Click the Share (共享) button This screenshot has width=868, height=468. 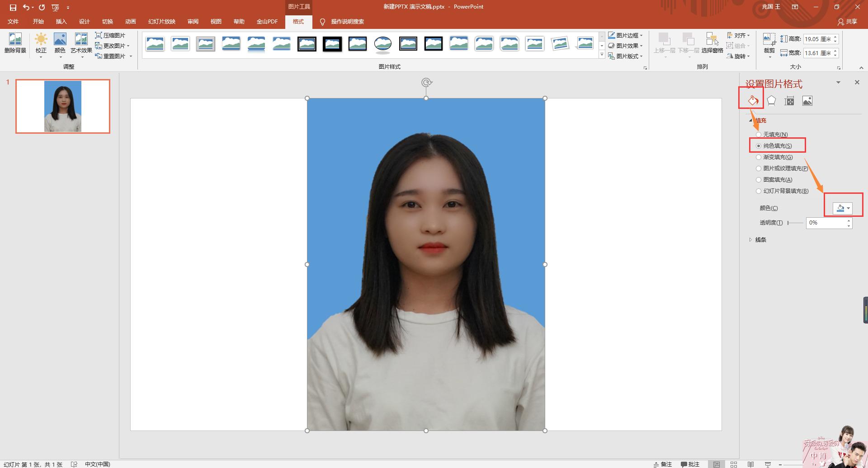[x=848, y=22]
